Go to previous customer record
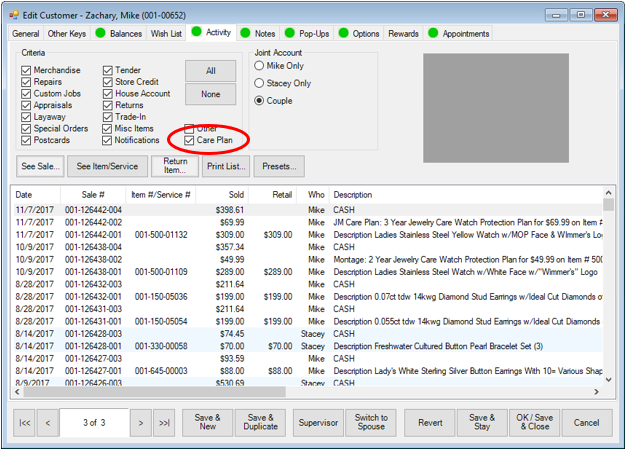626x451 pixels. pyautogui.click(x=47, y=423)
